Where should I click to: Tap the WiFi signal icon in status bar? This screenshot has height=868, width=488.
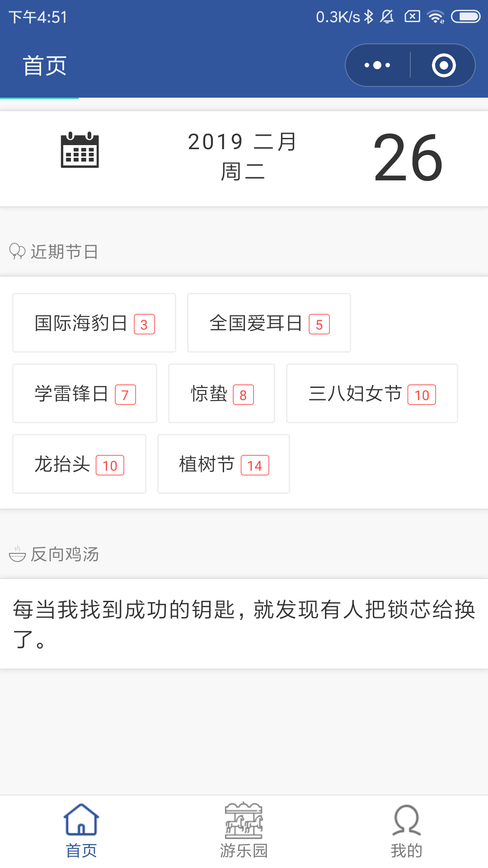[x=436, y=17]
